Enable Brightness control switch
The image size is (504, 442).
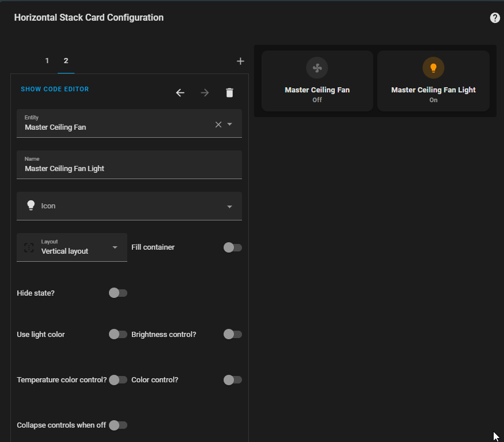[233, 334]
